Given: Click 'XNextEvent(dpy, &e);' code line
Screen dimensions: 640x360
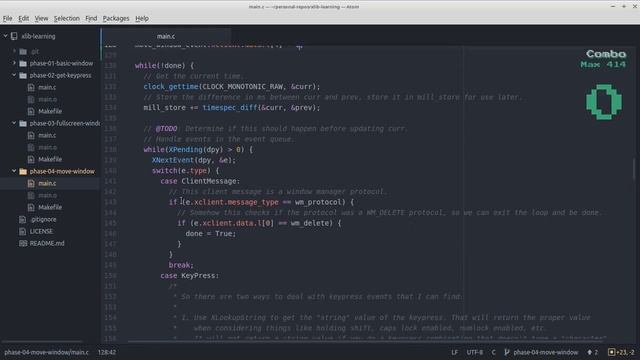Looking at the screenshot, I should point(194,160).
